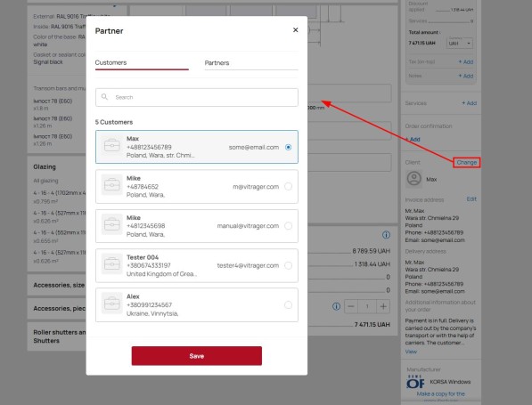Select the radio button for Alex

coord(288,305)
